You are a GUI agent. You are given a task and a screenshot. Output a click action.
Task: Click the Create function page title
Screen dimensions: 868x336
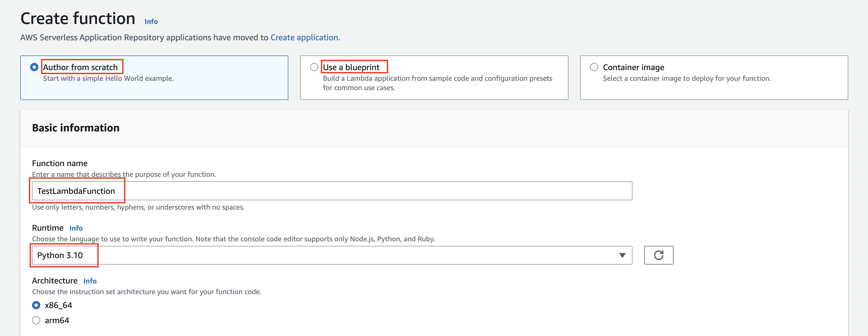coord(78,18)
